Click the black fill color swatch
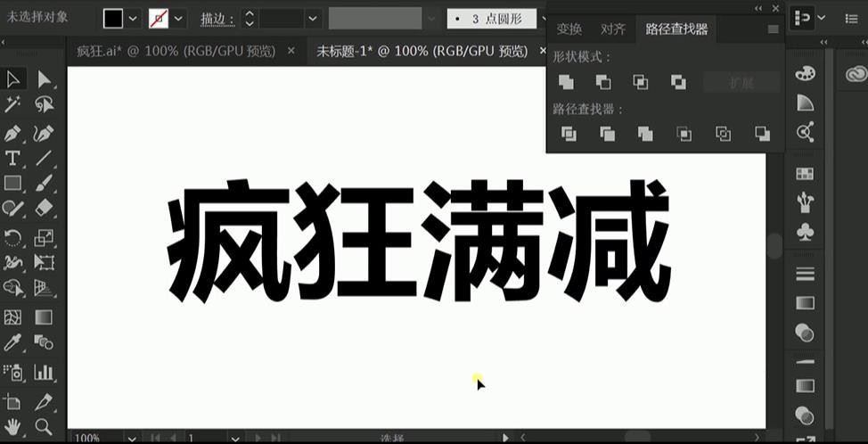This screenshot has height=444, width=868. click(113, 19)
